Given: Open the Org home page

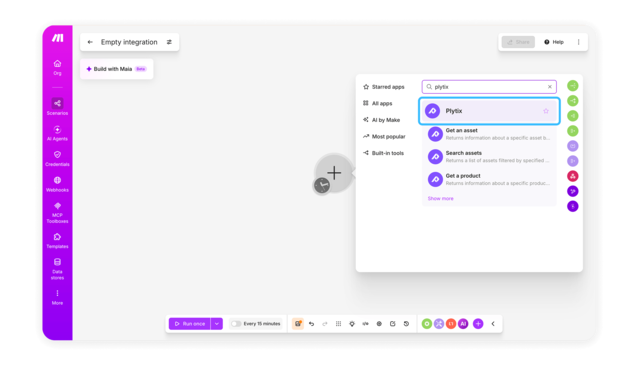Looking at the screenshot, I should [57, 68].
